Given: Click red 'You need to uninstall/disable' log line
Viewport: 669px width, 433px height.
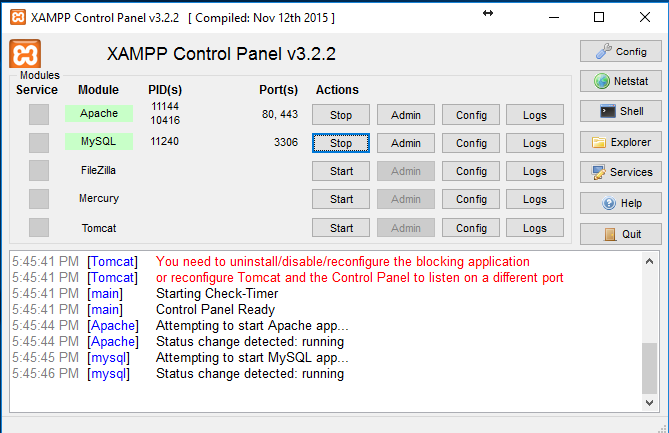Looking at the screenshot, I should (343, 262).
